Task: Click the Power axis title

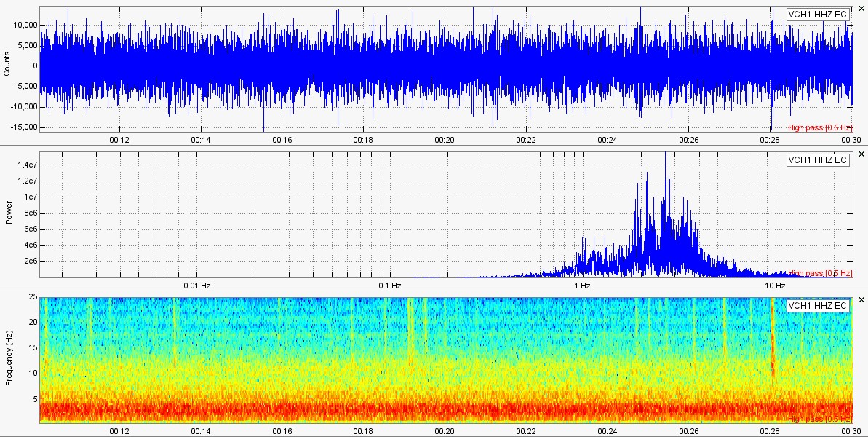Action: pos(8,214)
